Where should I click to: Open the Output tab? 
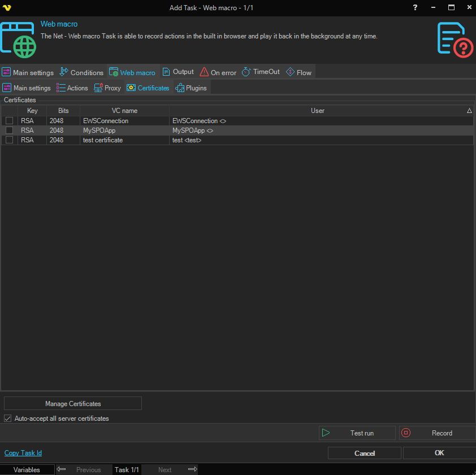click(x=178, y=72)
